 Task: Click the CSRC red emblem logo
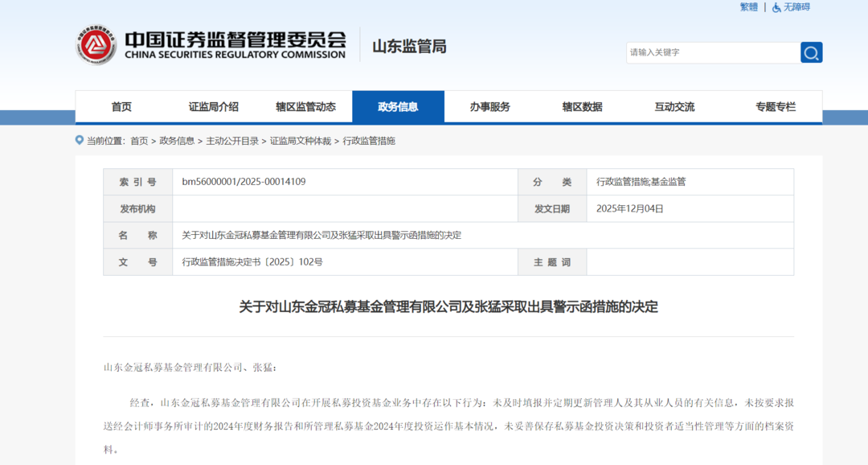pyautogui.click(x=96, y=45)
